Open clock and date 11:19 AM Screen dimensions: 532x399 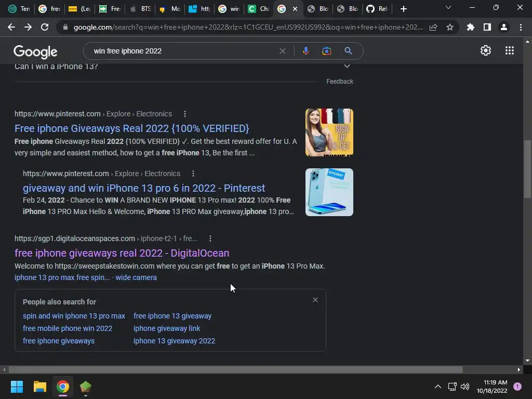pyautogui.click(x=492, y=387)
